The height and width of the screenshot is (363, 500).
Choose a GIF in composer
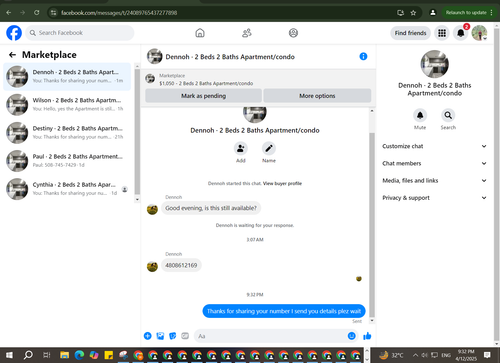pyautogui.click(x=185, y=336)
